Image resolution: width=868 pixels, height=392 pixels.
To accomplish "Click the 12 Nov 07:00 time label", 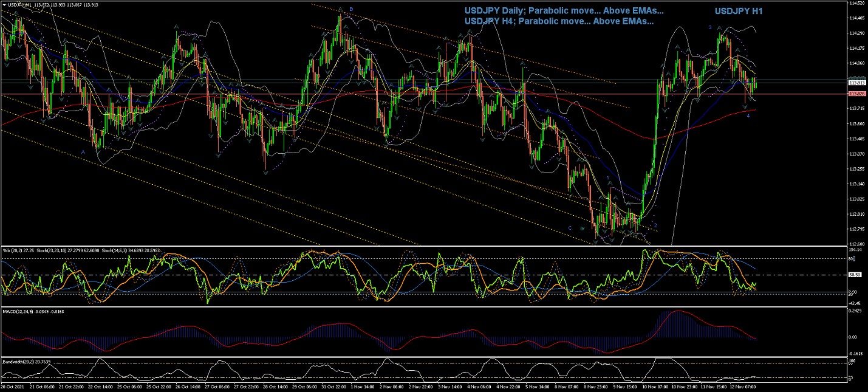I will tap(743, 386).
